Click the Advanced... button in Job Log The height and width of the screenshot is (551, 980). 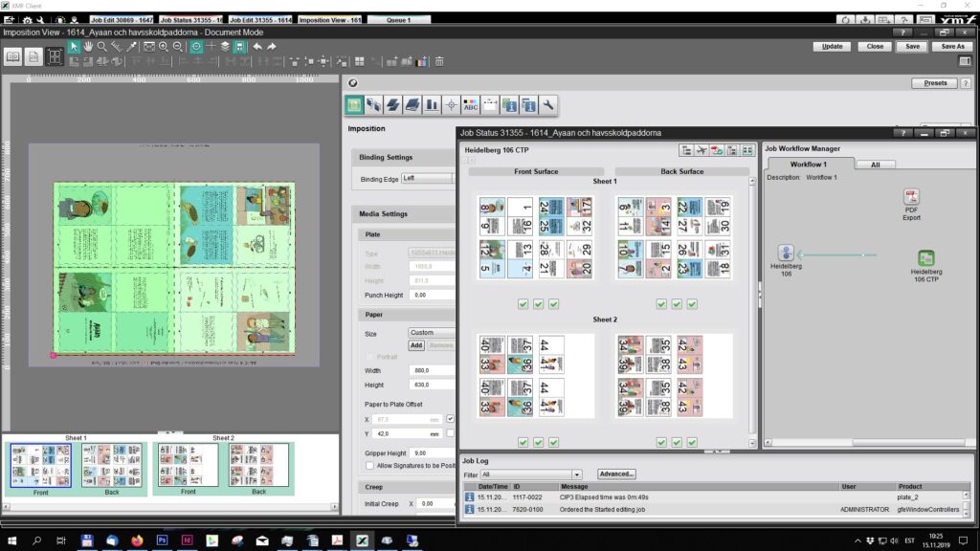[x=616, y=474]
